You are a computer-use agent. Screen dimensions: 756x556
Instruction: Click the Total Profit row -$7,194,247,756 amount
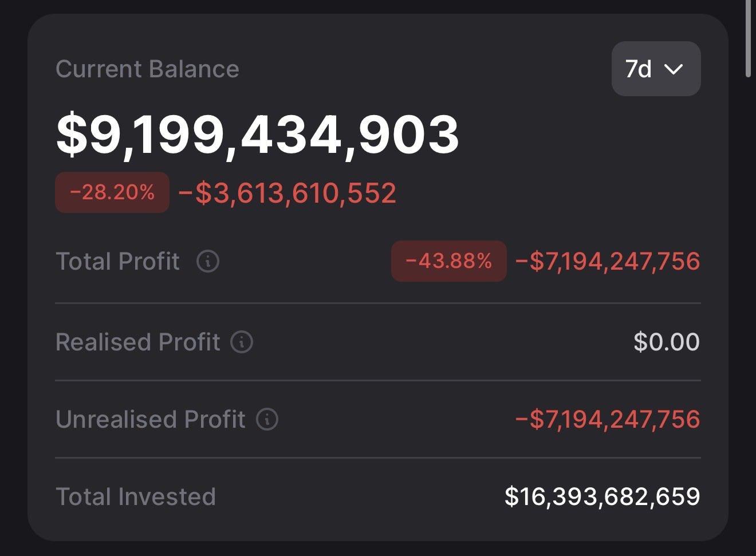click(608, 261)
